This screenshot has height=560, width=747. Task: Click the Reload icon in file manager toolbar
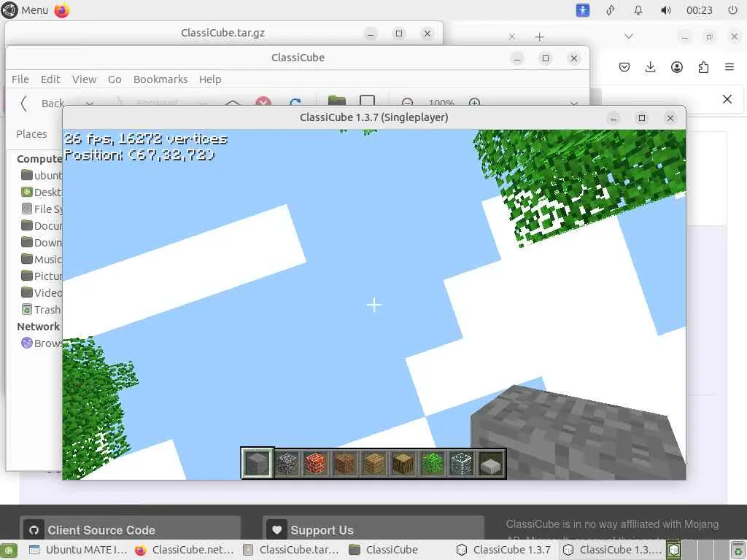(295, 101)
